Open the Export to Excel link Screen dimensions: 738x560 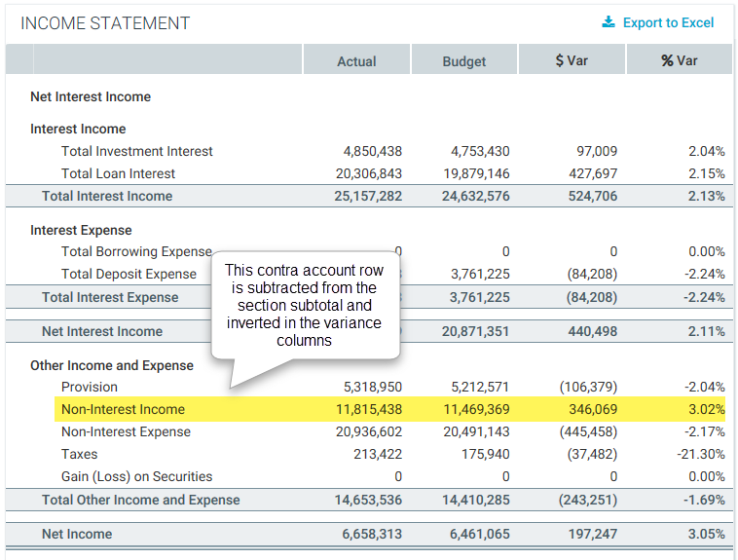[668, 22]
